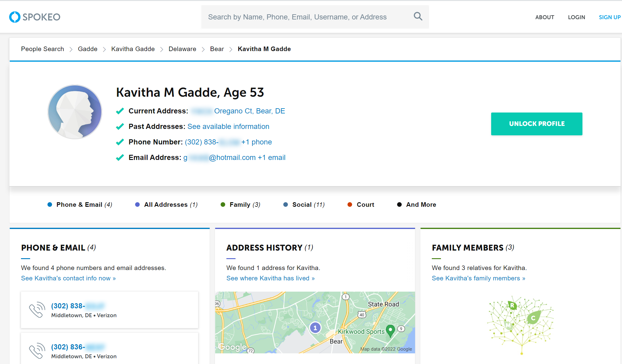
Task: Open the Delaware breadcrumb link
Action: pyautogui.click(x=182, y=49)
